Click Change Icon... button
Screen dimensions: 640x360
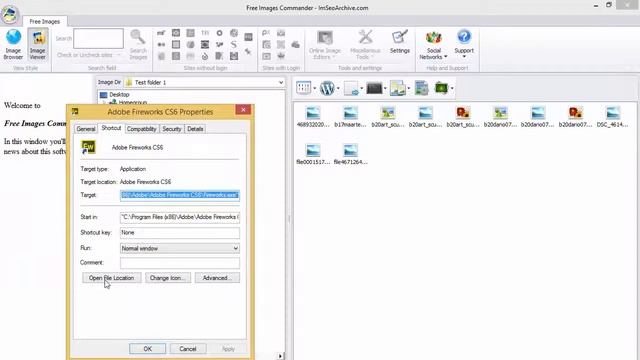(168, 278)
